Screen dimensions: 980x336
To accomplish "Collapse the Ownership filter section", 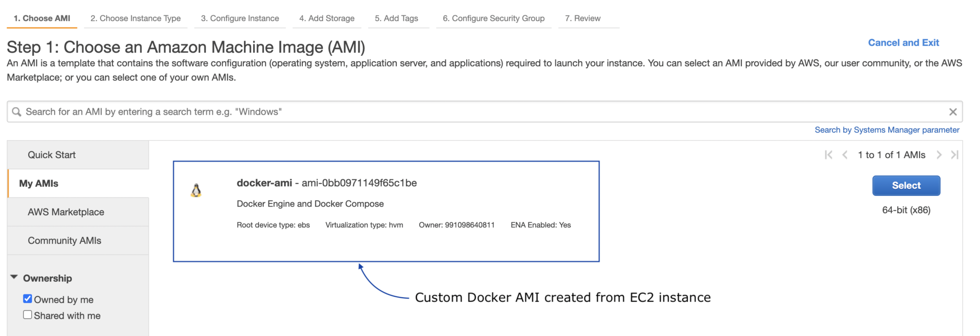I will (14, 277).
